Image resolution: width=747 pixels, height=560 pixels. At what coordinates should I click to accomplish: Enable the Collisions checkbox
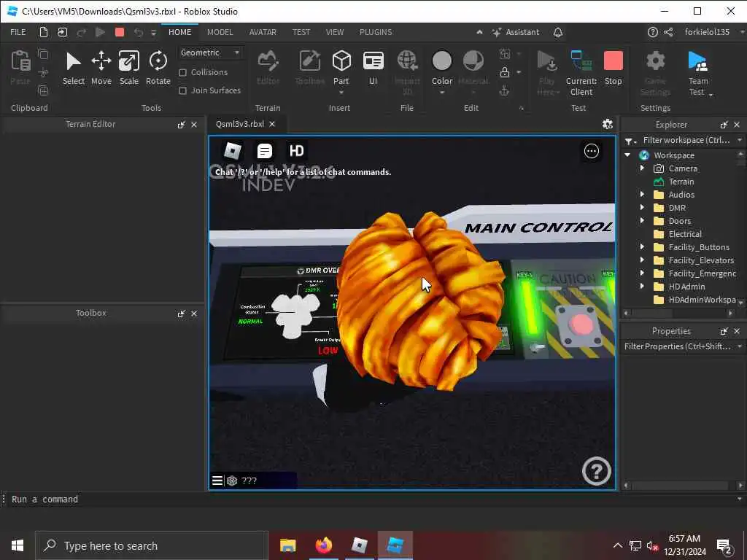pos(182,72)
